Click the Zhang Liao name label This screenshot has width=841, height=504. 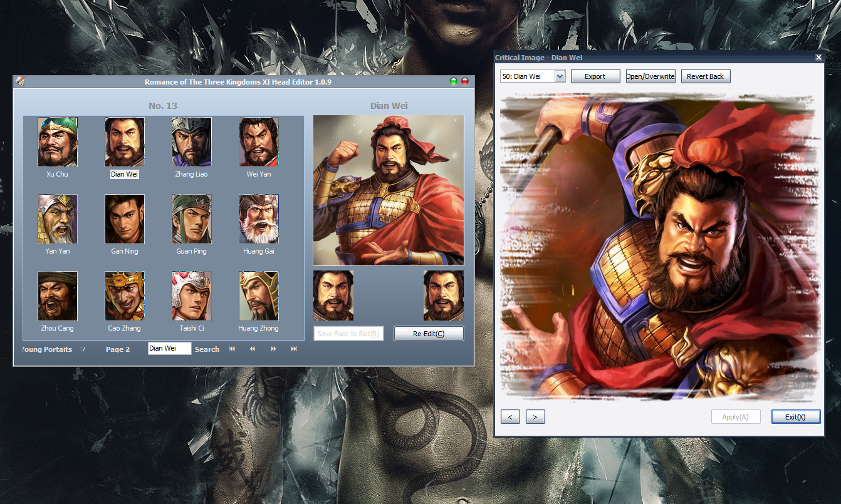192,174
